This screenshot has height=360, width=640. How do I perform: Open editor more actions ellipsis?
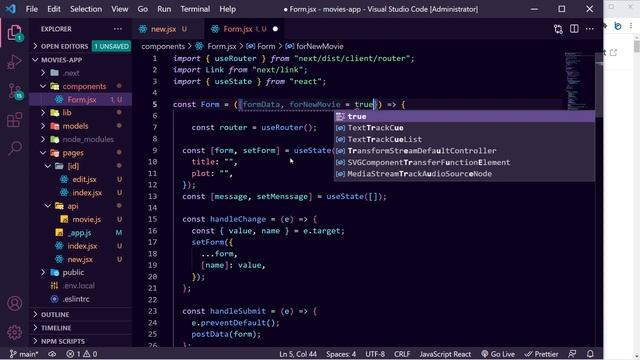[x=590, y=29]
